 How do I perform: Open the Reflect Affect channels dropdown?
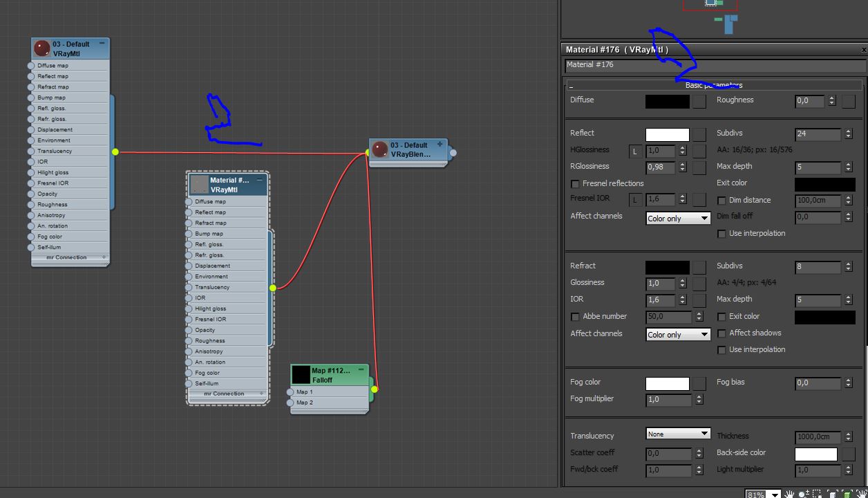click(x=677, y=219)
